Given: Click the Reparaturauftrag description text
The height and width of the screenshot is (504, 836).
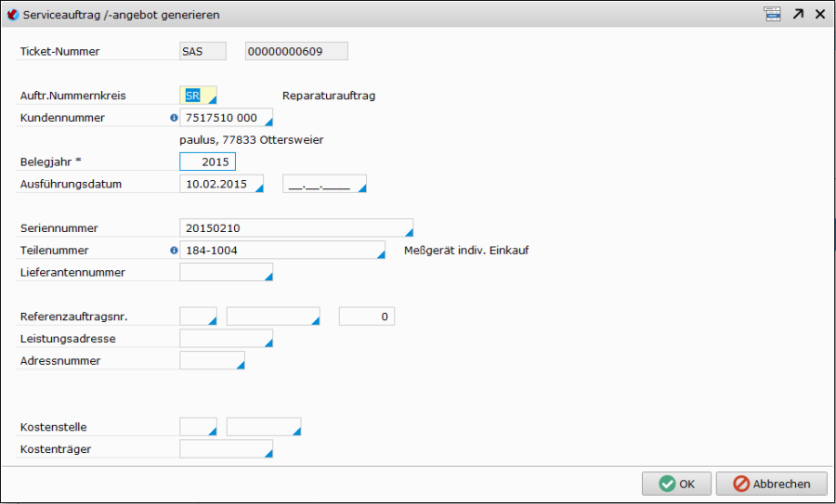Looking at the screenshot, I should 329,96.
